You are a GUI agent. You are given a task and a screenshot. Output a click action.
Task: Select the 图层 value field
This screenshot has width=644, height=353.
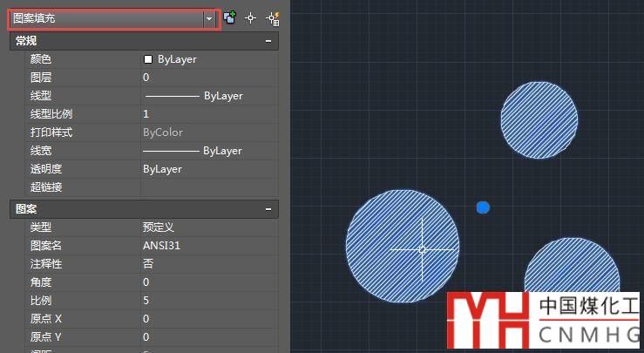tap(209, 78)
